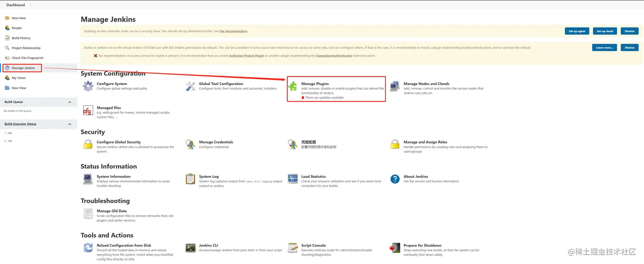
Task: Click the Check File Fingerprint icon
Action: [7, 58]
